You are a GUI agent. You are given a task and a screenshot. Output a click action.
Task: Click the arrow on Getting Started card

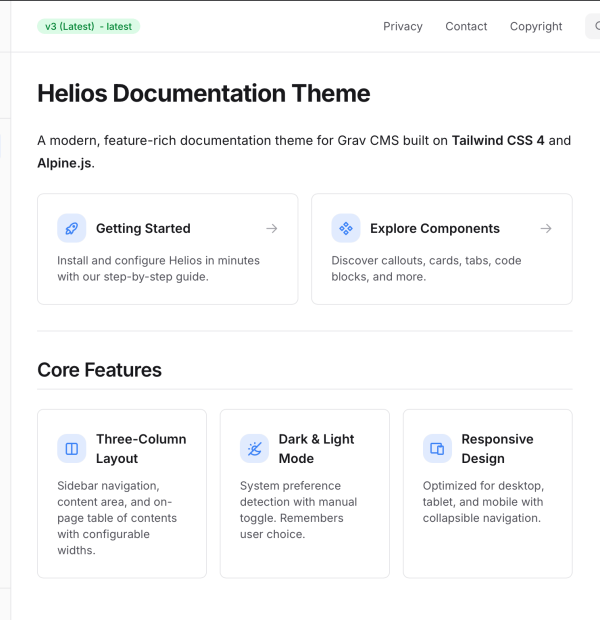click(271, 228)
